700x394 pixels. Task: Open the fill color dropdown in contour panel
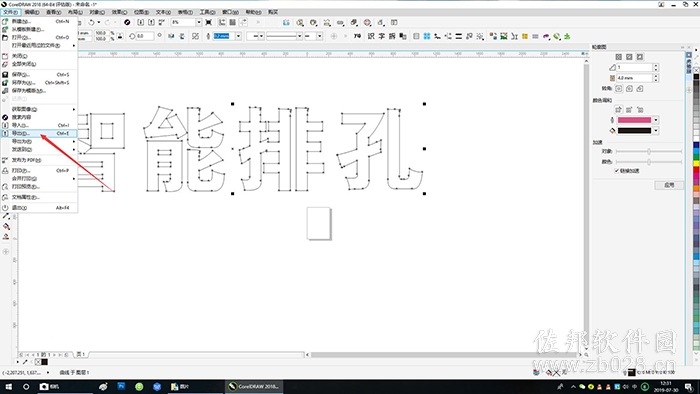coord(656,131)
